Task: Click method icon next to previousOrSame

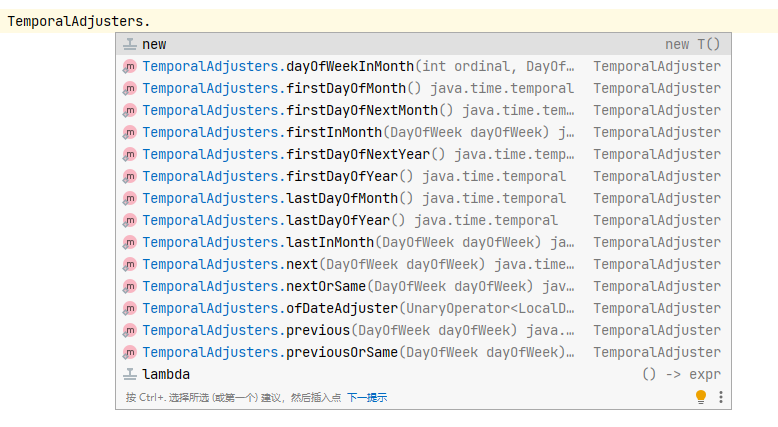Action: click(x=130, y=352)
